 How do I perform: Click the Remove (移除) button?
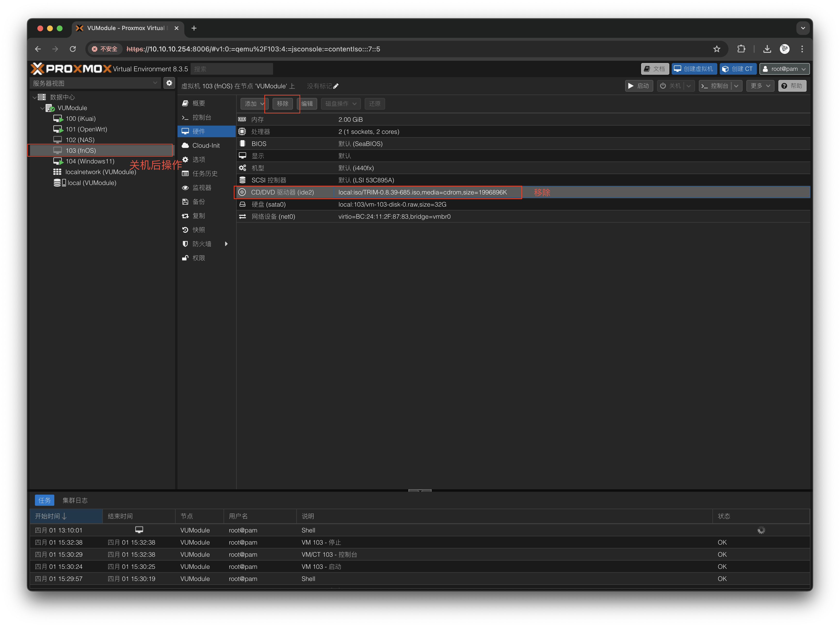coord(283,104)
